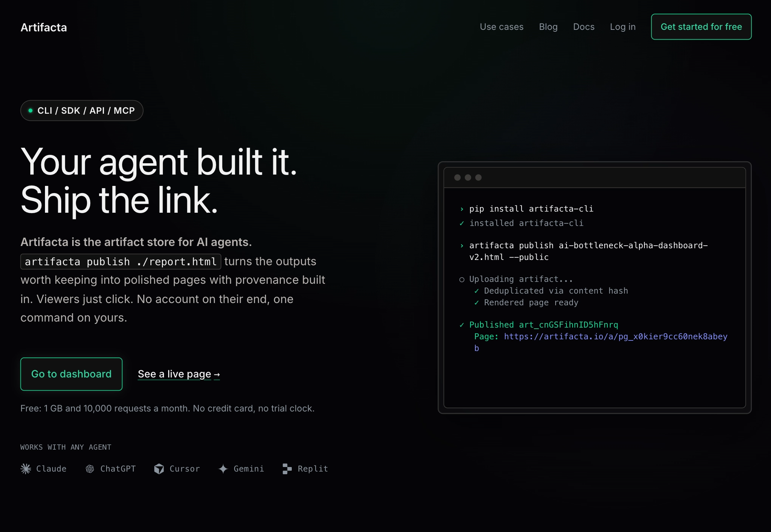This screenshot has width=771, height=532.
Task: Click the 'WORKS WITH ANY AGENT' label
Action: 66,447
